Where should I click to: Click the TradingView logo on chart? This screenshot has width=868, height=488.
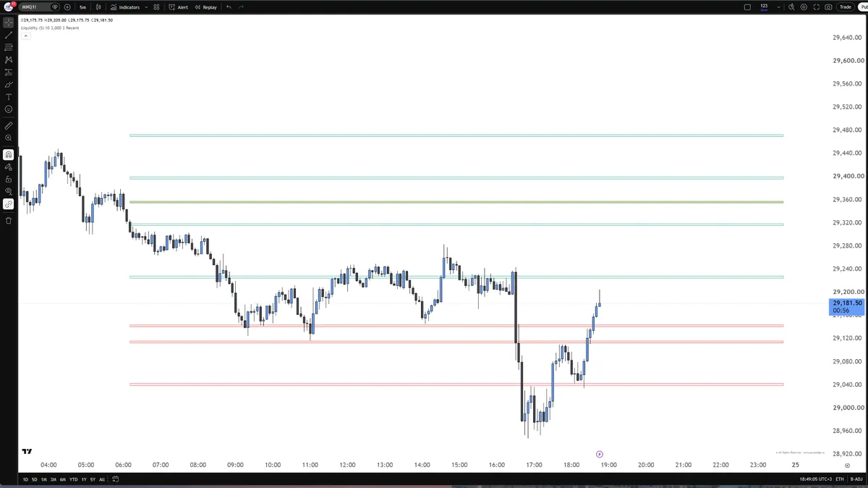[27, 451]
